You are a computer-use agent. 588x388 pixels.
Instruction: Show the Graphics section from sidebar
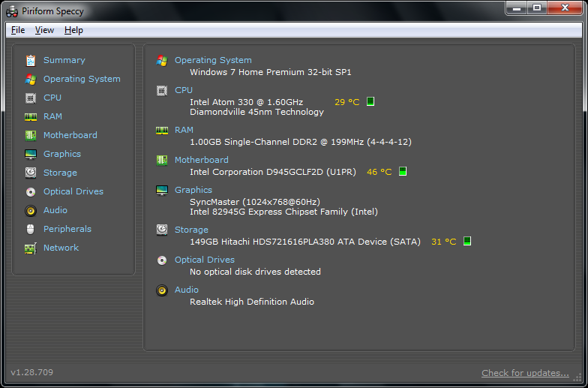[x=62, y=154]
